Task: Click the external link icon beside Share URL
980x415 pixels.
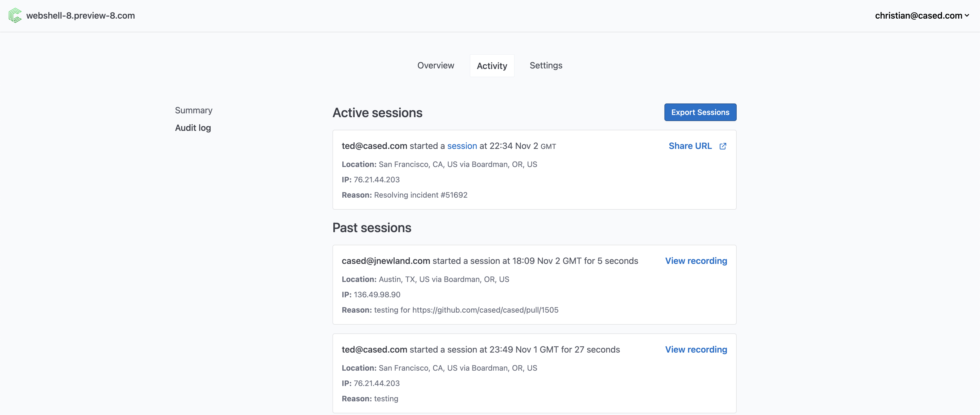Action: (x=723, y=146)
